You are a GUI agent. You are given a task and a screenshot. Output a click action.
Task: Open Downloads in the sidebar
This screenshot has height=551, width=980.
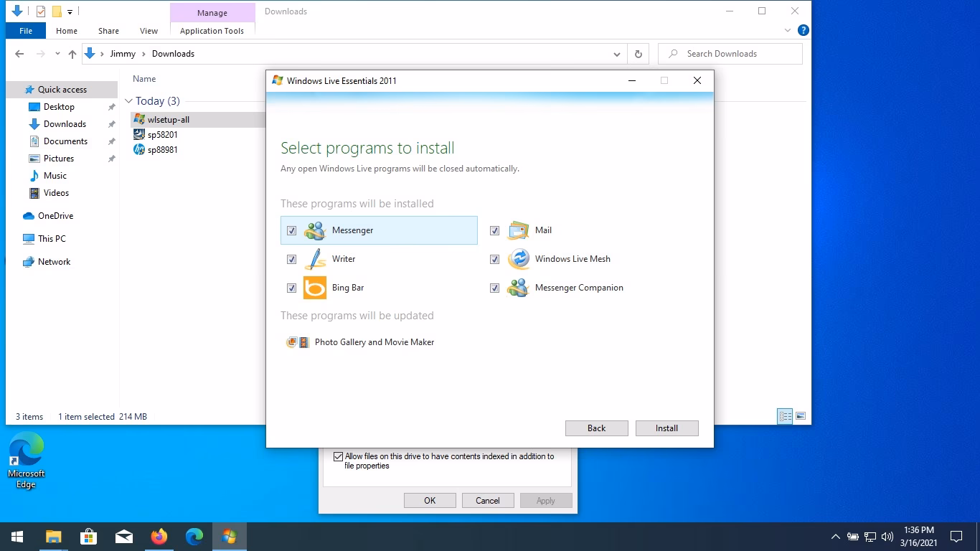65,124
